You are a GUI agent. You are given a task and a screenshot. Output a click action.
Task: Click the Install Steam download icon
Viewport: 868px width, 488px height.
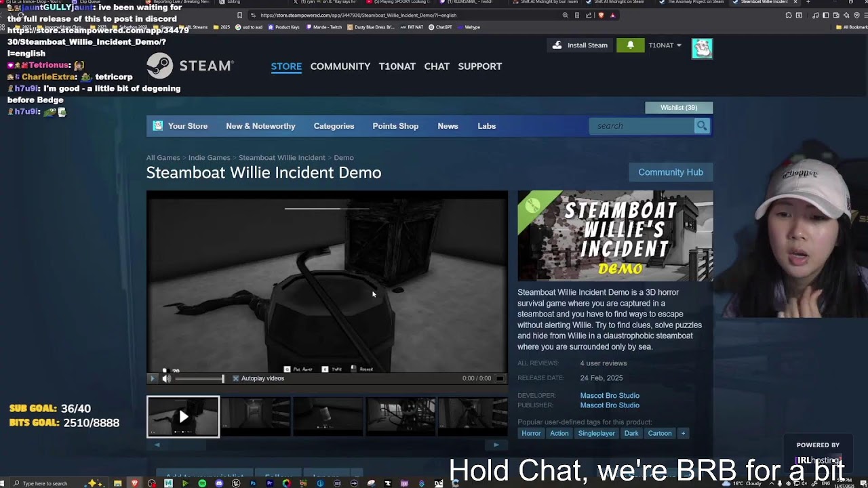557,45
